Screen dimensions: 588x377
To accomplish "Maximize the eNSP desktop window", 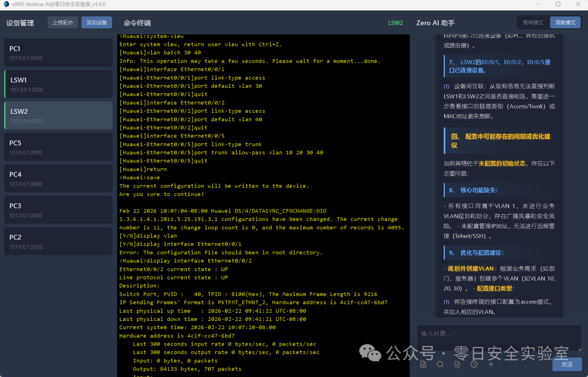I will tap(558, 4).
